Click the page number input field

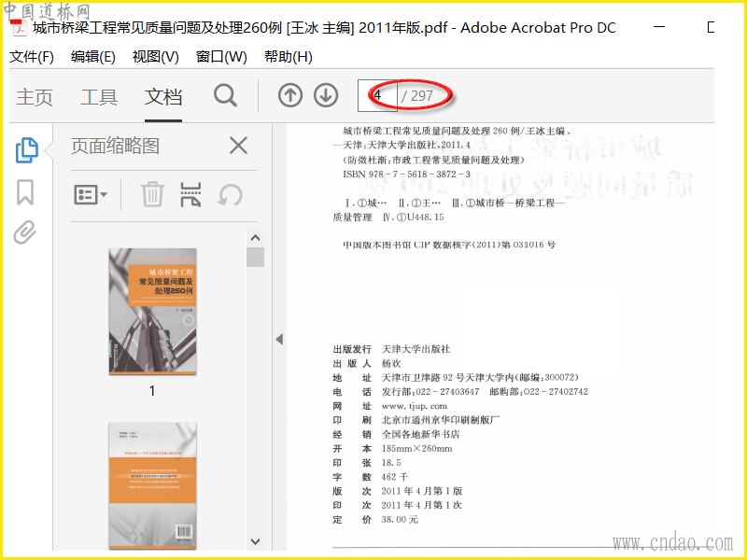[377, 96]
